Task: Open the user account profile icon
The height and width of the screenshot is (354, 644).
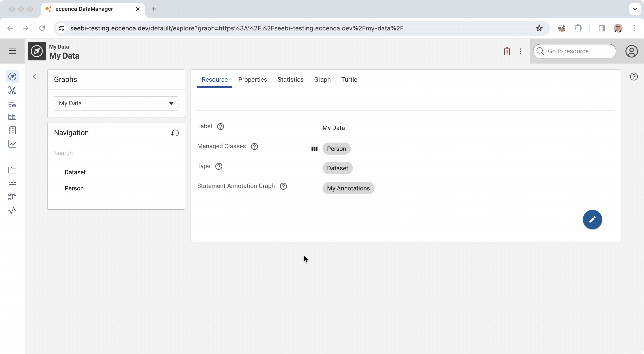Action: (631, 51)
